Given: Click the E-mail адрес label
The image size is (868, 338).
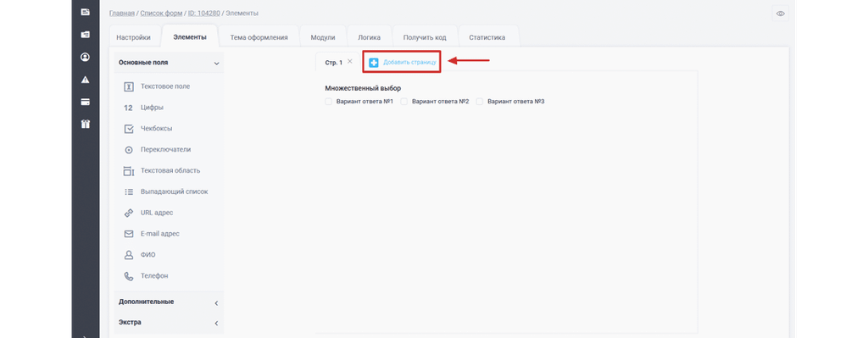Looking at the screenshot, I should (160, 234).
